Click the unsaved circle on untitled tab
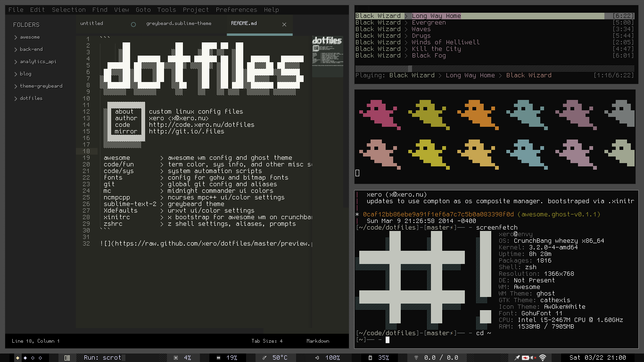Image resolution: width=644 pixels, height=362 pixels. (133, 25)
